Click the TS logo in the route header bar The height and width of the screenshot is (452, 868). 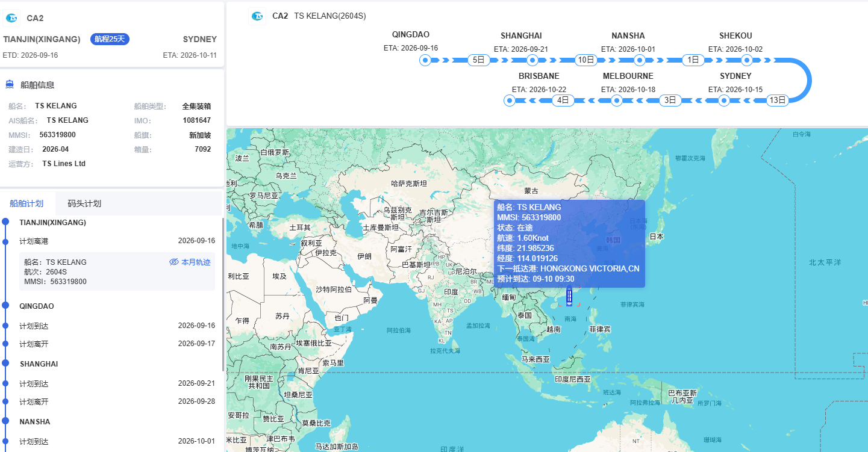(x=258, y=16)
